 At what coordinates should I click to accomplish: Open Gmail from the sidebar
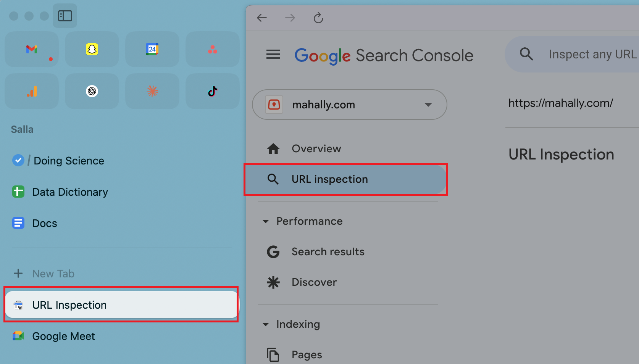point(32,49)
